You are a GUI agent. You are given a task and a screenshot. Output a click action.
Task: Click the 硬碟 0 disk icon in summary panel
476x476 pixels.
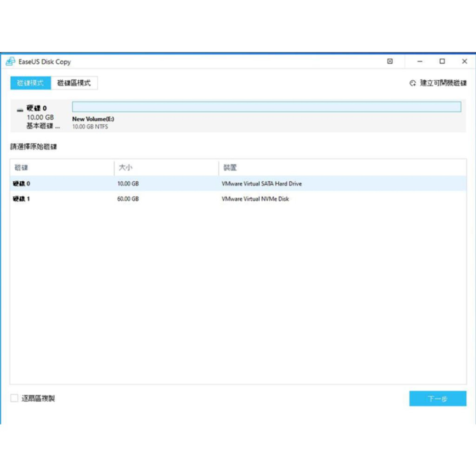(20, 109)
